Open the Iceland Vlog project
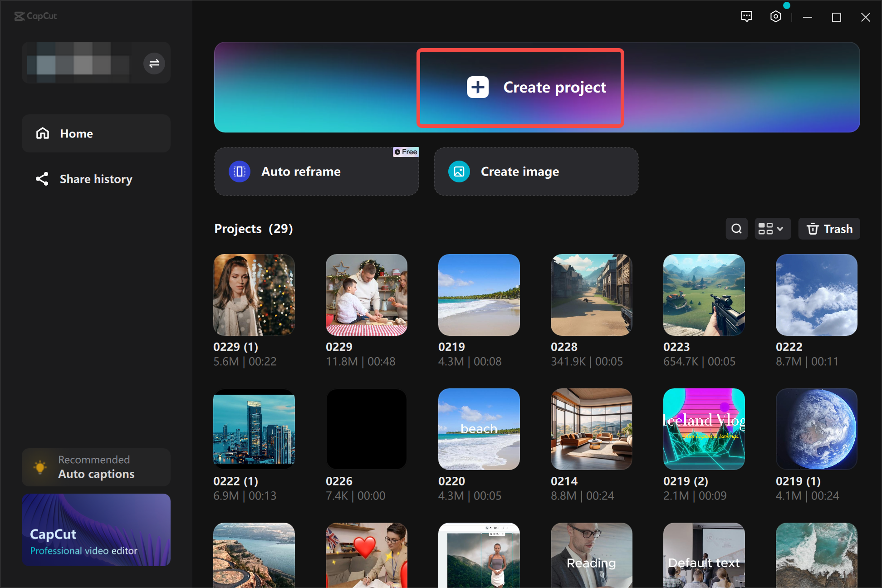The image size is (882, 588). click(x=704, y=429)
